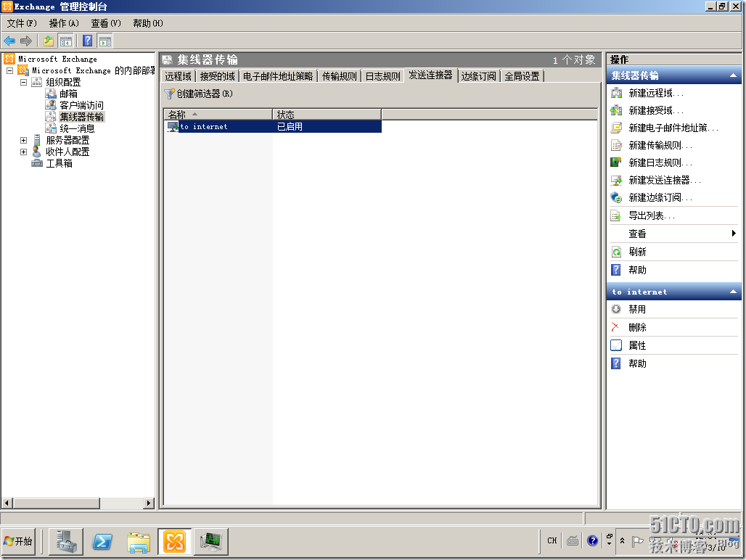Open Exchange console from the taskbar
This screenshot has height=560, width=746.
174,541
